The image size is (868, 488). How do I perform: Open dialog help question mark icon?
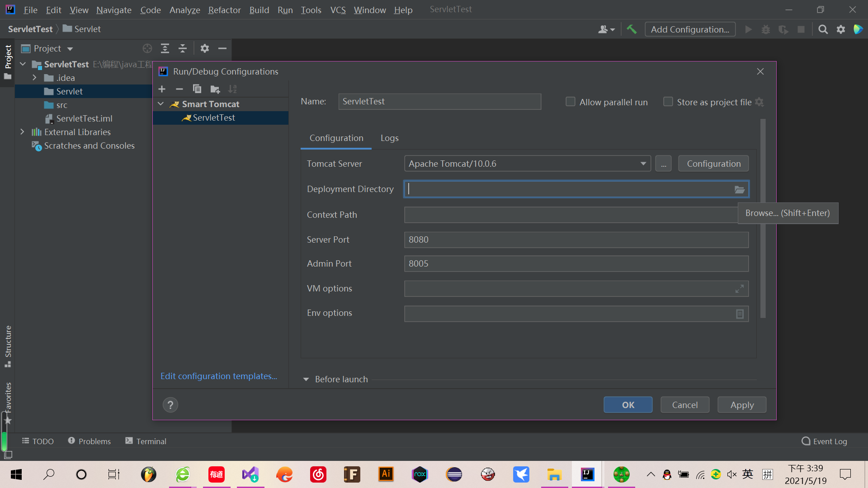pos(170,404)
